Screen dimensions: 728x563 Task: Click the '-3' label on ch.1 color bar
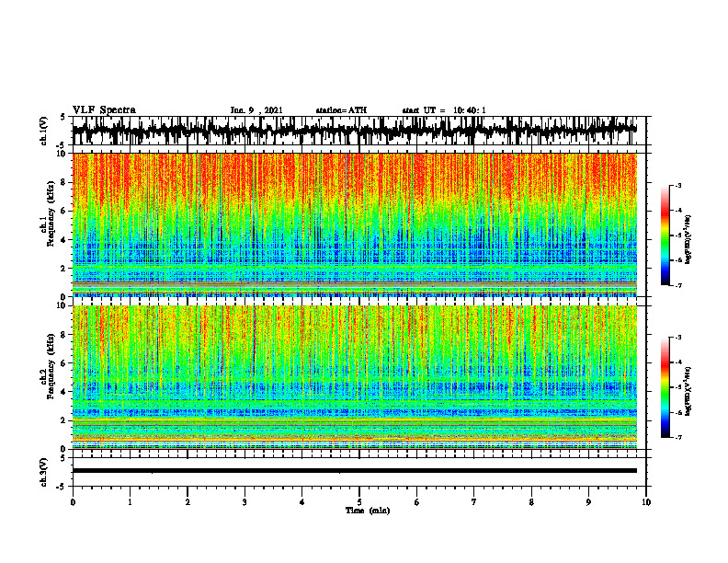point(678,185)
